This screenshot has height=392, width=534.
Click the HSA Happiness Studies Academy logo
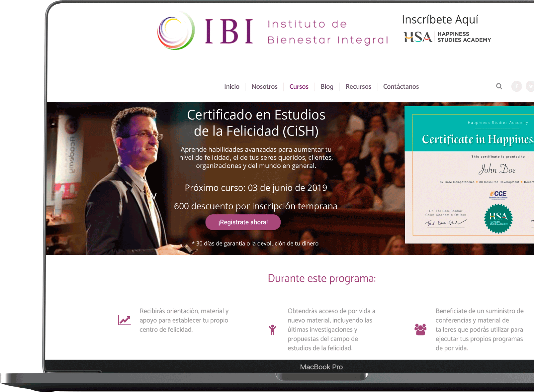tap(447, 37)
